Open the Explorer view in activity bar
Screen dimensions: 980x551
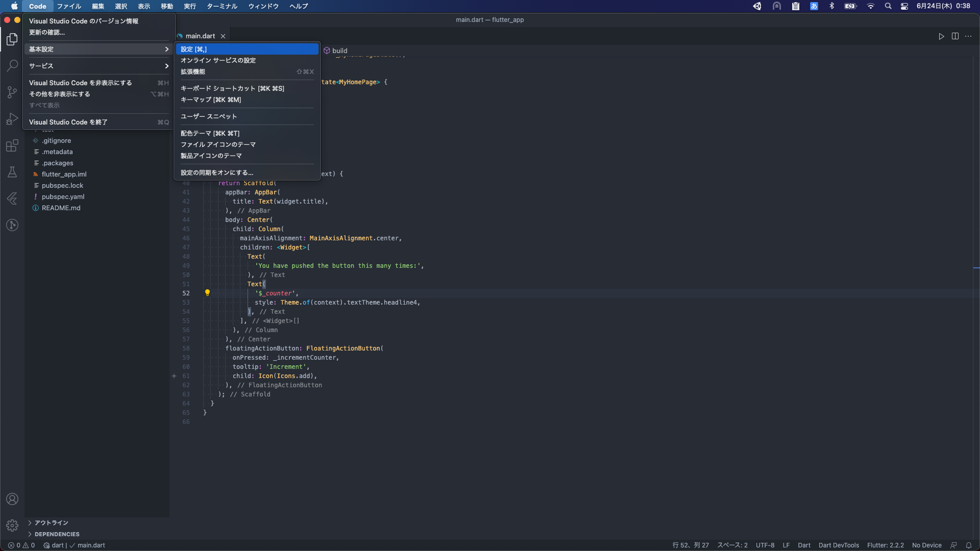pos(12,39)
